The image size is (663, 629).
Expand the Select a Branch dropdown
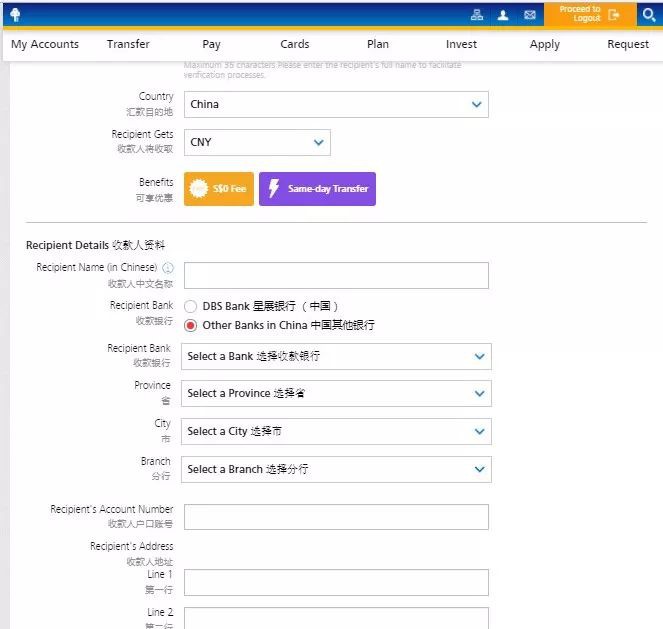point(336,469)
